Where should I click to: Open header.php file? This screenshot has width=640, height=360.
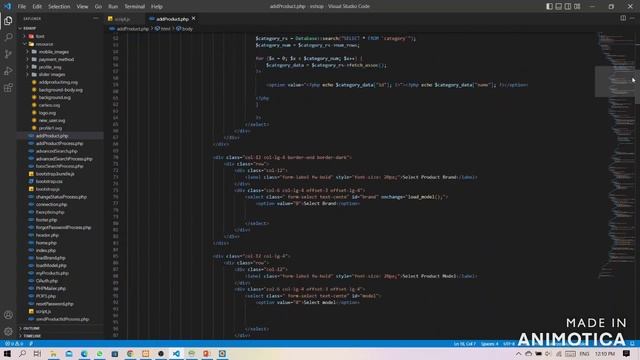[47, 235]
